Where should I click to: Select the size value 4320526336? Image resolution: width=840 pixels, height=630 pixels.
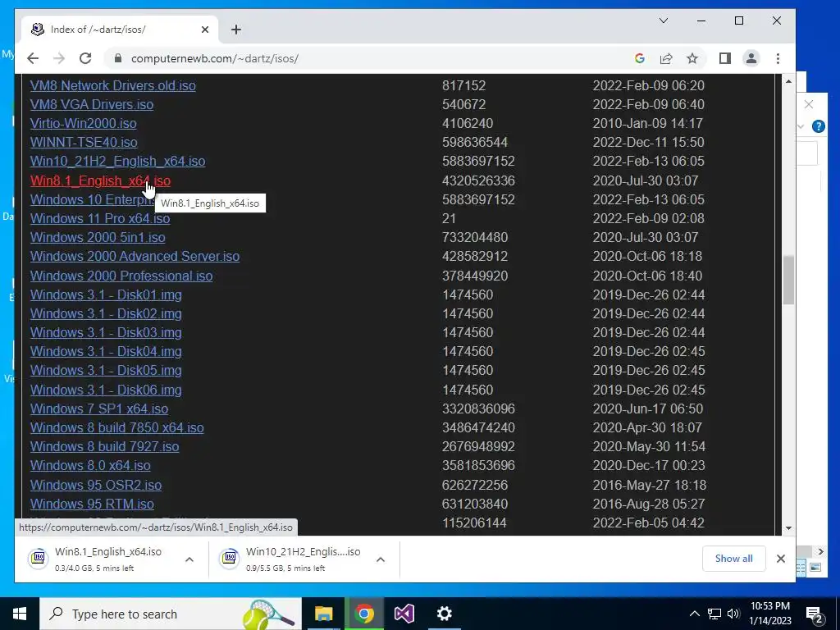click(478, 180)
